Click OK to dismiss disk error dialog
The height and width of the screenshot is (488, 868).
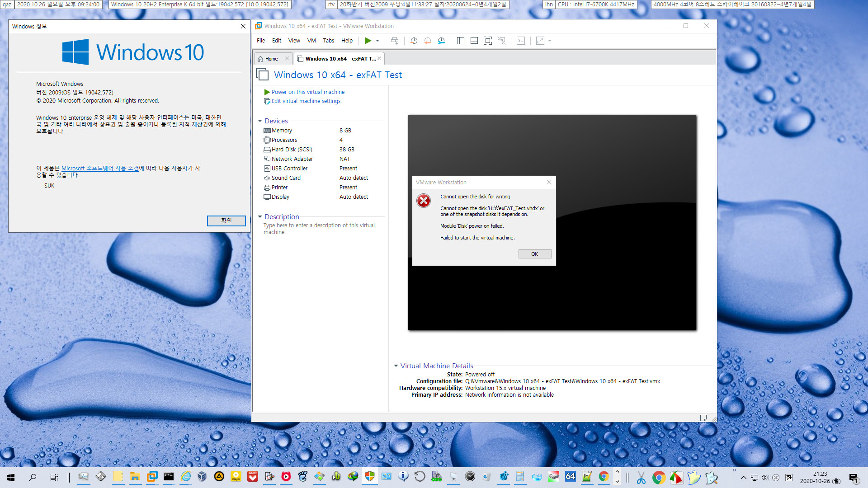[x=534, y=254]
